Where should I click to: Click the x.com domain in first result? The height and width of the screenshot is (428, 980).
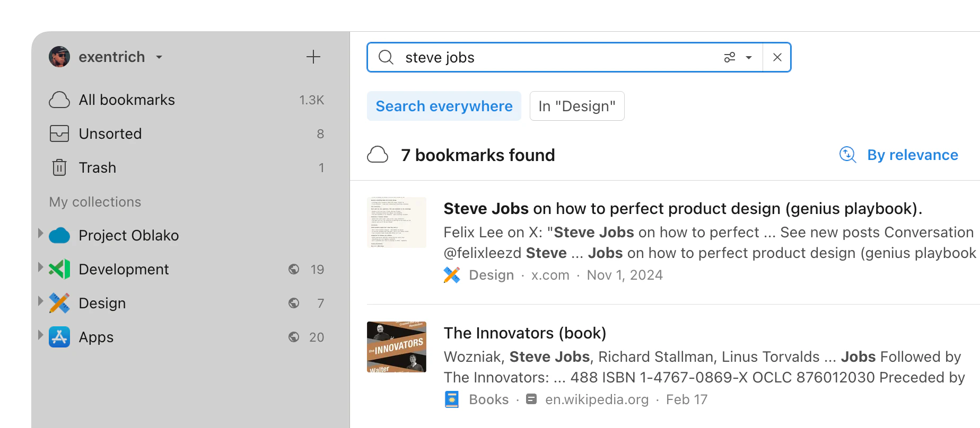(x=550, y=275)
